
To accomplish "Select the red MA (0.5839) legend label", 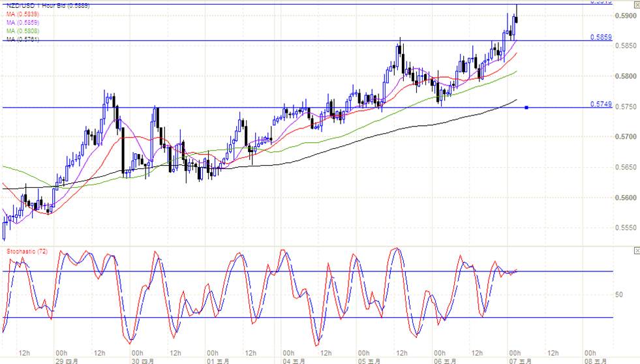I will [22, 14].
